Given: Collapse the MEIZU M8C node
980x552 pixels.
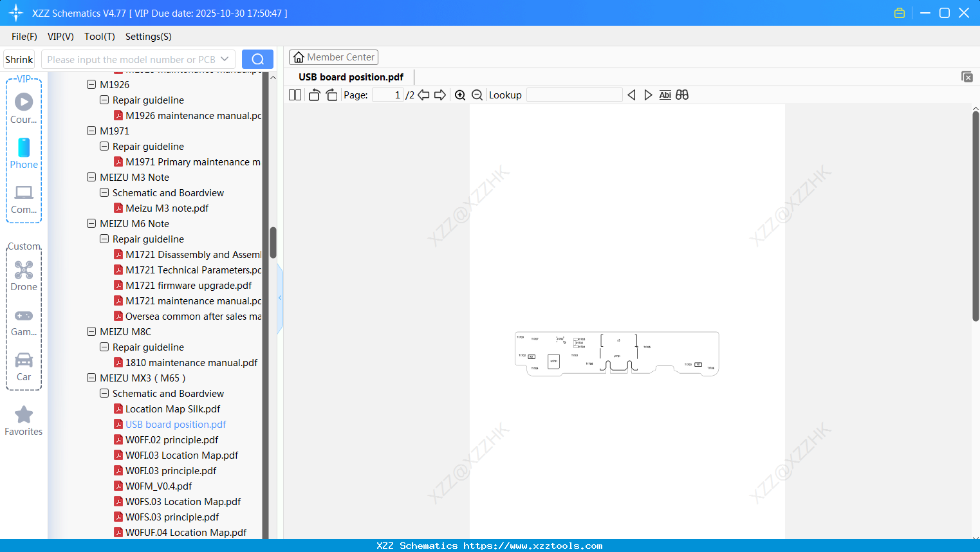Looking at the screenshot, I should pos(91,331).
